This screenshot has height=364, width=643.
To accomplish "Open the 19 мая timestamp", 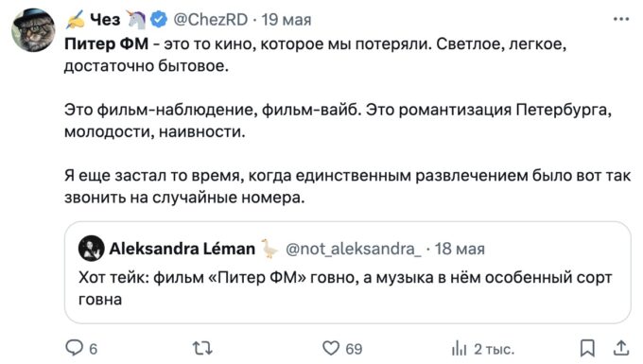I will point(287,19).
